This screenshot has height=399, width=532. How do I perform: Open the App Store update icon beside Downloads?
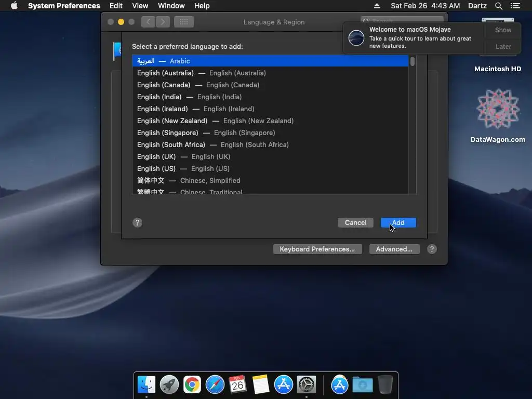click(340, 385)
